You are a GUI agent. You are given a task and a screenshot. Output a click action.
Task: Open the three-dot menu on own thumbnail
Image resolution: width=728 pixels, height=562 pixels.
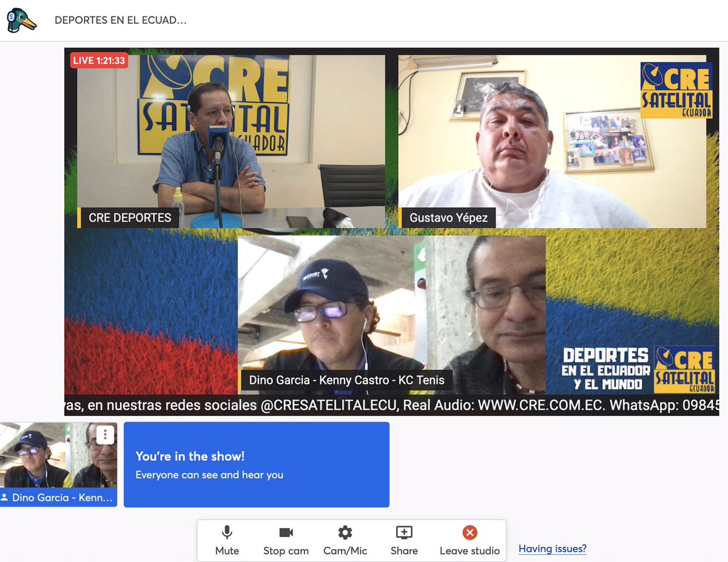[x=105, y=435]
